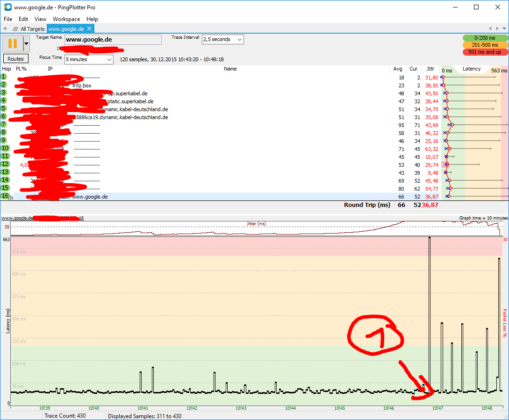Select the hop 9 number icon

pyautogui.click(x=4, y=140)
